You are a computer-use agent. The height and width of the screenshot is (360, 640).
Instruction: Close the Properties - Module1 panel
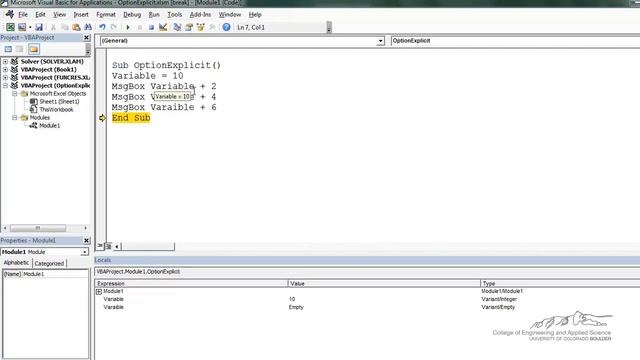point(87,240)
